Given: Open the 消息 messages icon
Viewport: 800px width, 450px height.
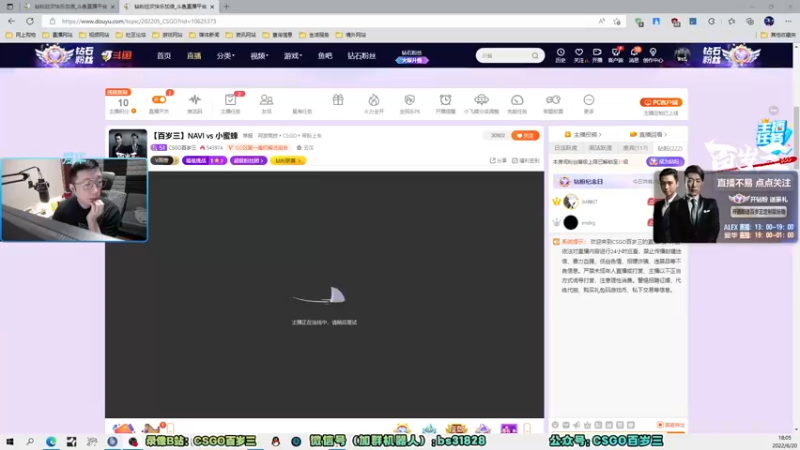Looking at the screenshot, I should tap(634, 55).
